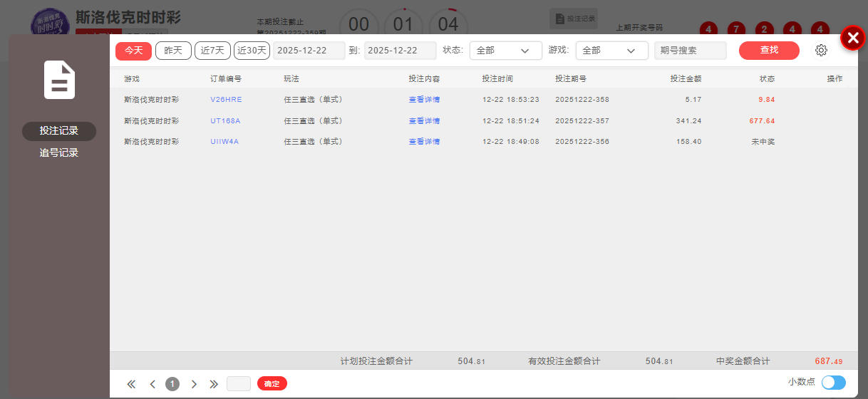This screenshot has height=399, width=868.
Task: Click the large document icon in sidebar
Action: [x=60, y=80]
